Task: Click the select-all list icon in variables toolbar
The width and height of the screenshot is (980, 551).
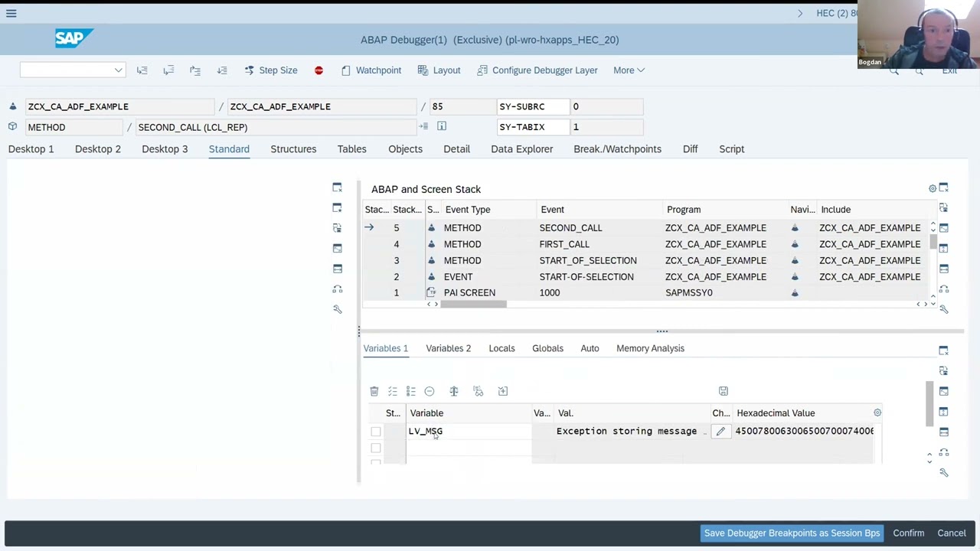Action: [x=393, y=392]
